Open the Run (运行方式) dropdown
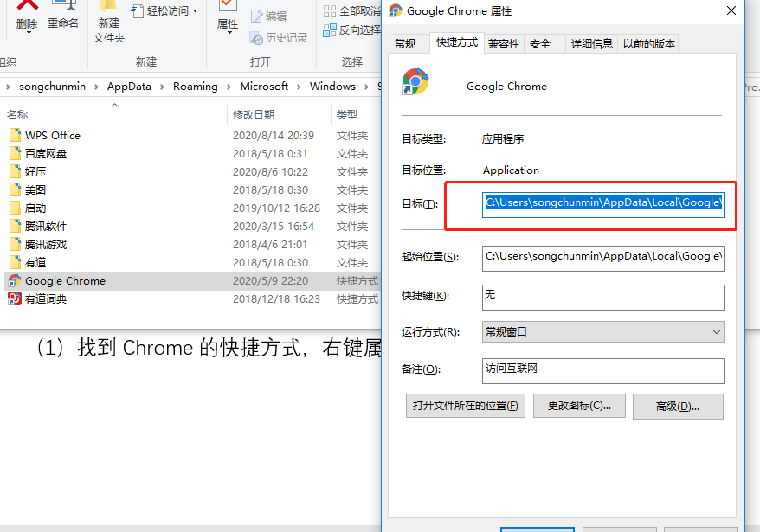Screen dimensions: 760x532 pyautogui.click(x=603, y=332)
